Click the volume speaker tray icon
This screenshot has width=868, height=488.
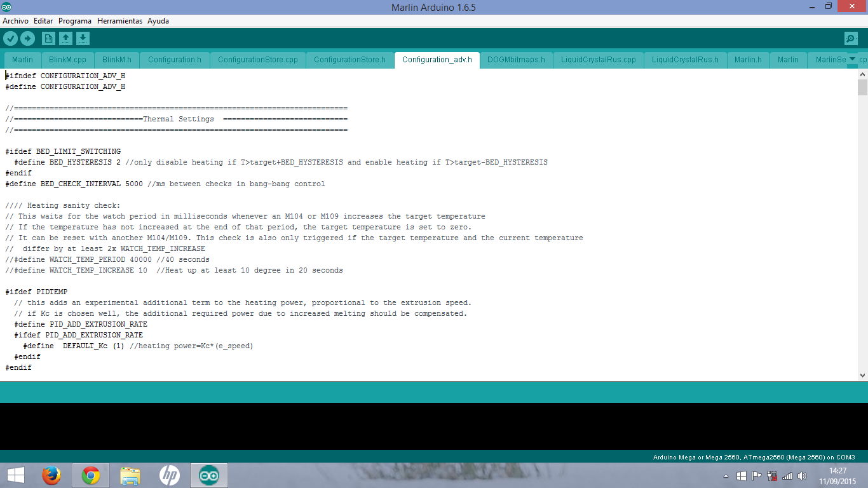[x=802, y=476]
